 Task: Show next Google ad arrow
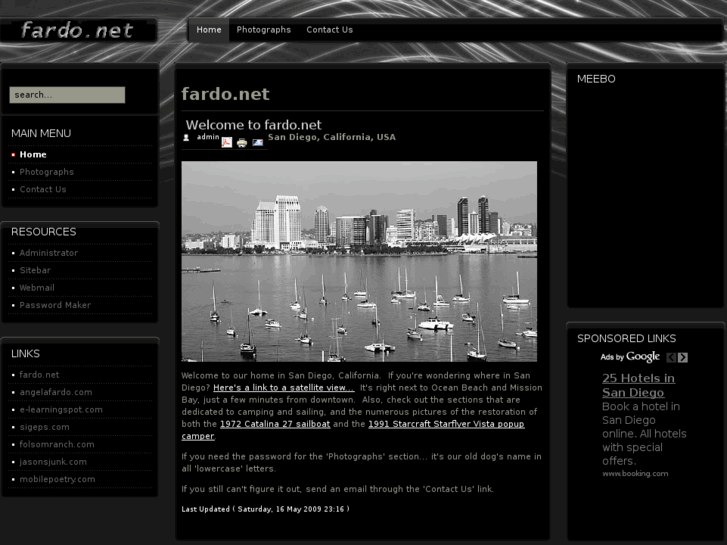pos(682,357)
